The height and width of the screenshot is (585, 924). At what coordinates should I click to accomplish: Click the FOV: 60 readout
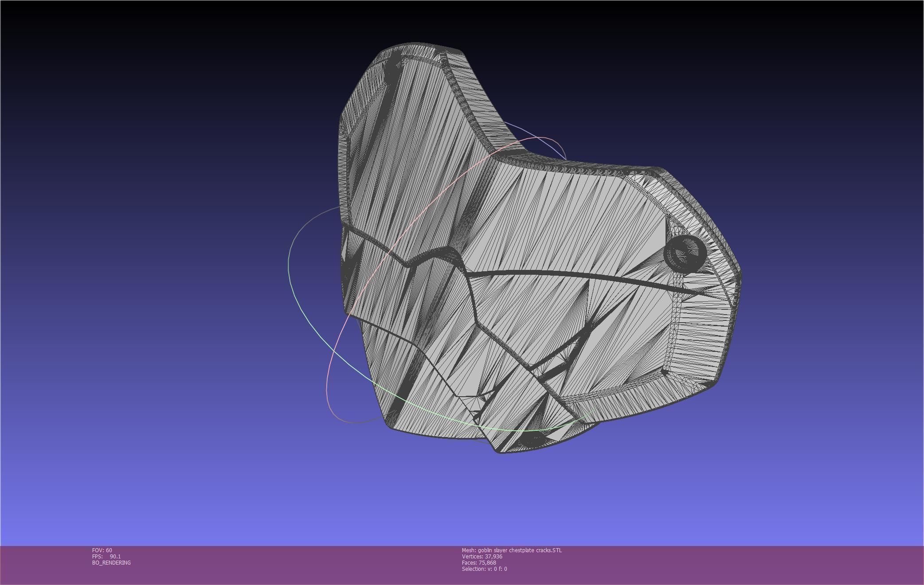(102, 550)
